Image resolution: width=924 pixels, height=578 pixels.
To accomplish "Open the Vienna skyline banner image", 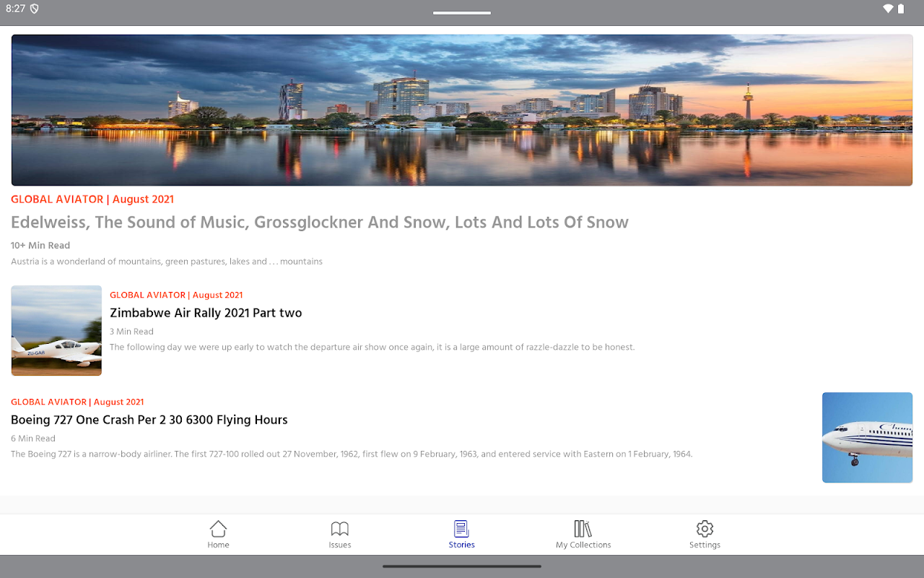I will tap(462, 110).
